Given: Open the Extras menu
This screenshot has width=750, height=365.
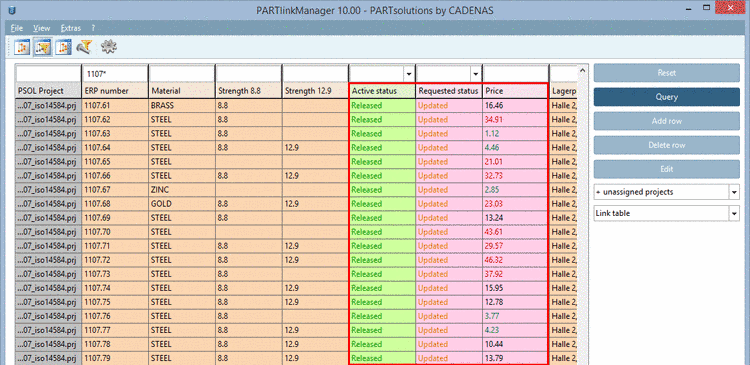Looking at the screenshot, I should 71,28.
